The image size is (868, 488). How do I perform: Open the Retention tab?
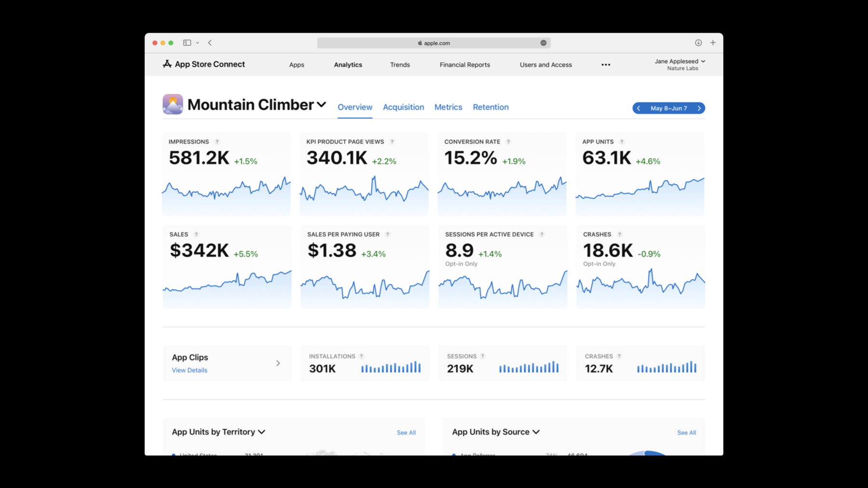point(490,107)
